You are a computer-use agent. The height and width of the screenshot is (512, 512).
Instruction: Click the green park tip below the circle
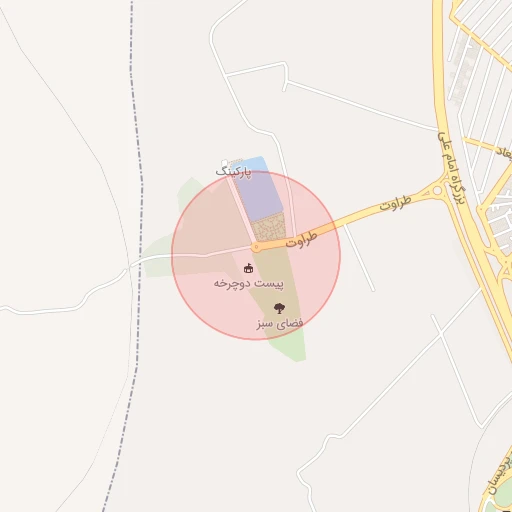pyautogui.click(x=290, y=349)
